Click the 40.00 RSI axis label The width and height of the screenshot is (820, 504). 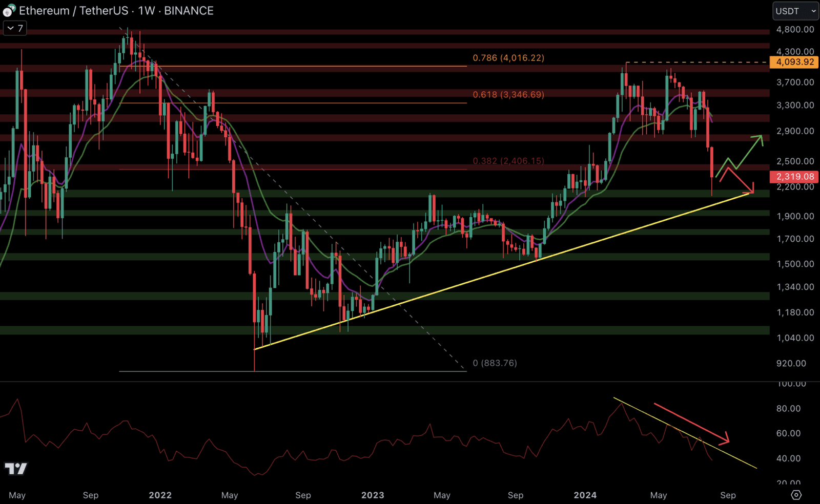coord(788,459)
